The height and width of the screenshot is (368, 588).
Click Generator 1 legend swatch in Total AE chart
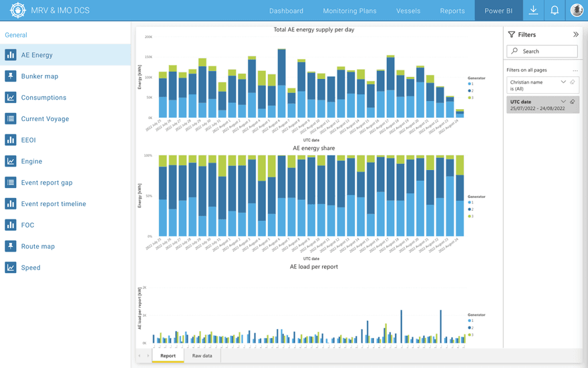[x=469, y=84]
